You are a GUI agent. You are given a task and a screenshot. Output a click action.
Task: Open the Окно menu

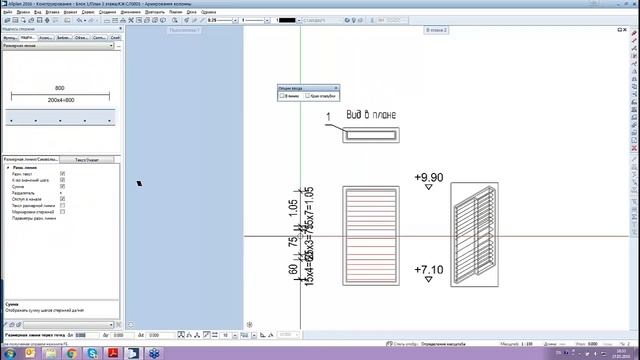pos(191,12)
